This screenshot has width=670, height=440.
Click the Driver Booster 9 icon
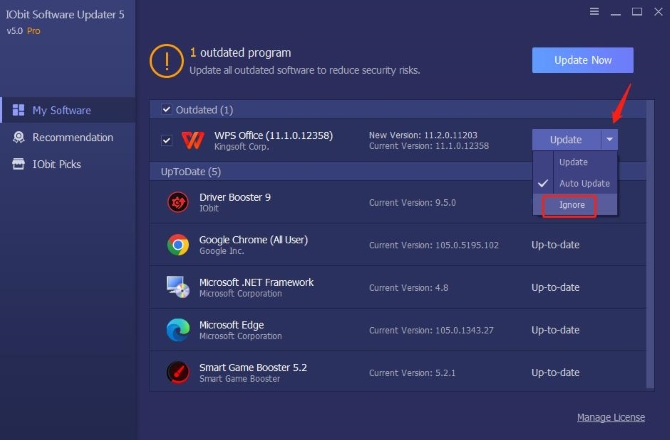click(178, 202)
